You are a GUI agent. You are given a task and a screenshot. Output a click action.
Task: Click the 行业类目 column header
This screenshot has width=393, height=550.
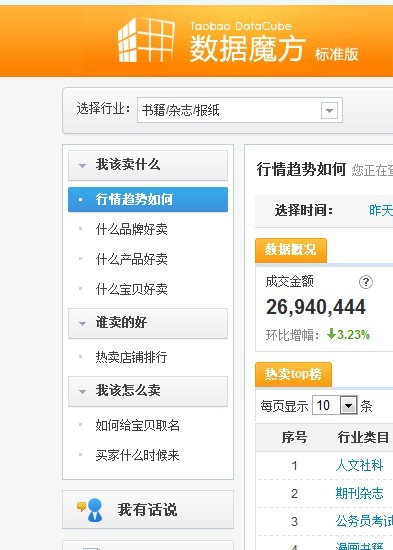point(363,437)
